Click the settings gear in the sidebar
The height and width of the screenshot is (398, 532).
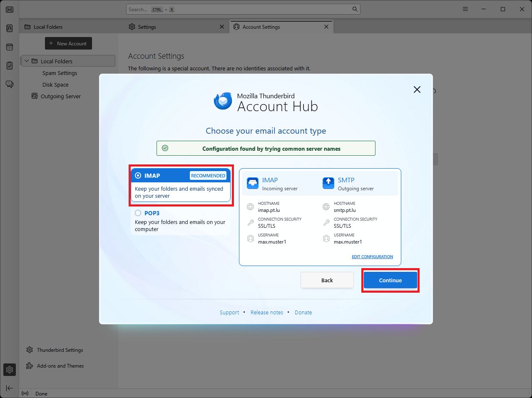click(x=10, y=369)
